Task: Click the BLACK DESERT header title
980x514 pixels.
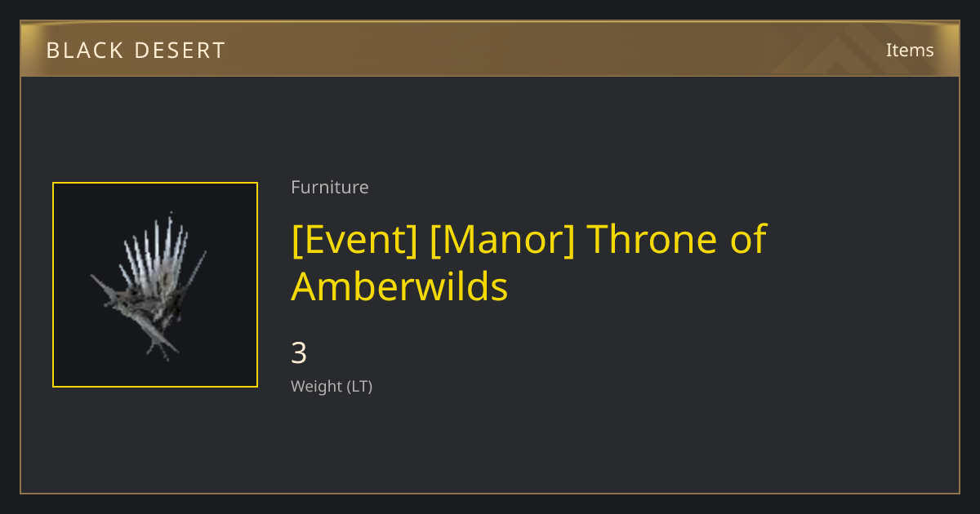Action: pyautogui.click(x=136, y=51)
